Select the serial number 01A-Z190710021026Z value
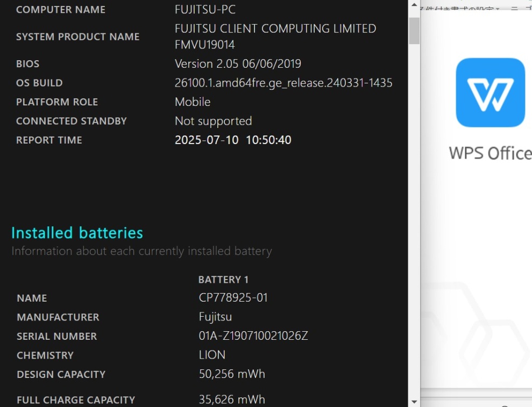 (253, 336)
